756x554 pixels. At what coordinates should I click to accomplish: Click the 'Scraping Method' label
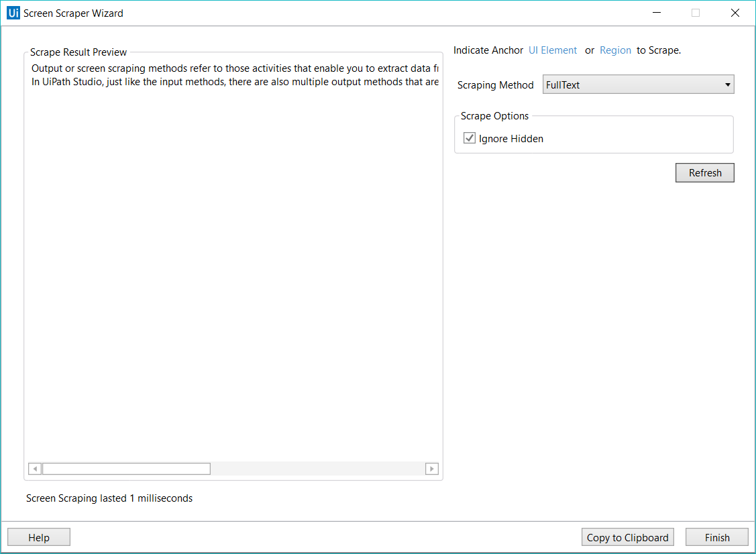[495, 85]
